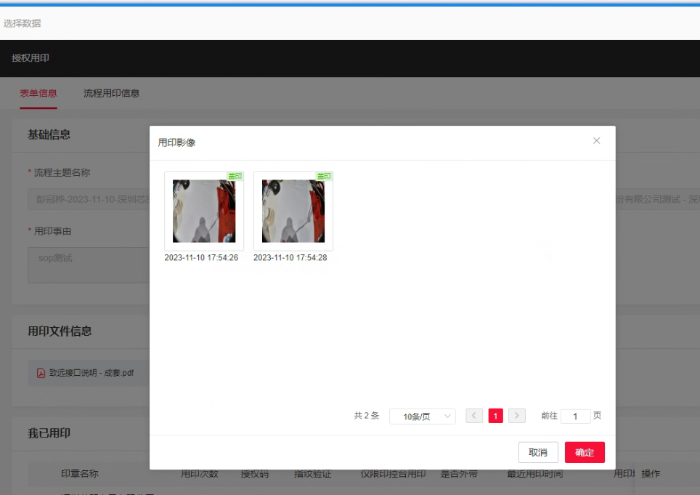Image resolution: width=700 pixels, height=495 pixels.
Task: Click the red PDF file icon
Action: (41, 373)
